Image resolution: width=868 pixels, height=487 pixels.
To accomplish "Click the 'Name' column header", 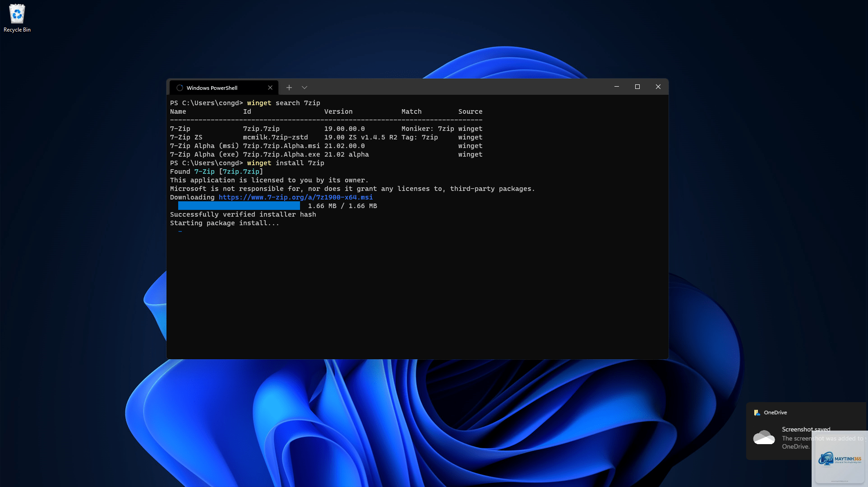I will point(178,111).
